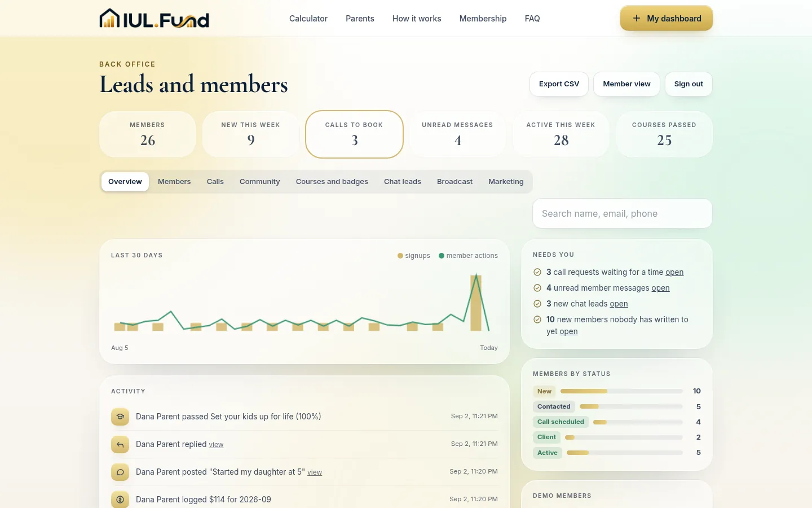Open the Community tab
Image resolution: width=812 pixels, height=508 pixels.
[x=259, y=182]
